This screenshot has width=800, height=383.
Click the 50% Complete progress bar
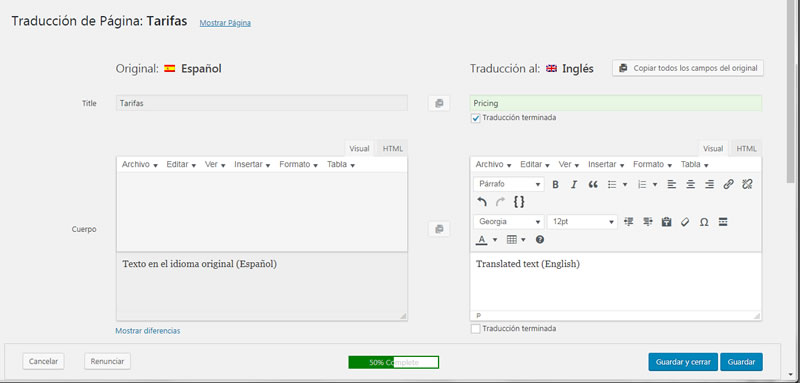(x=393, y=363)
